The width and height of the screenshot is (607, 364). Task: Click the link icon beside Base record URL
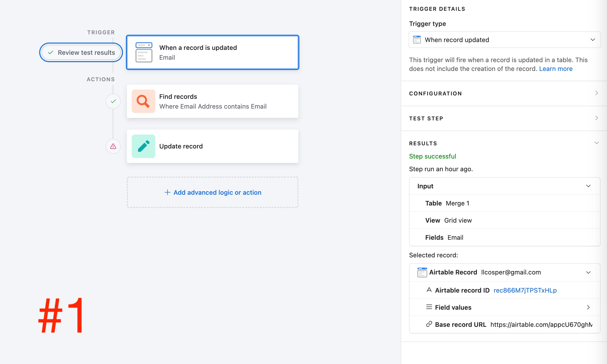click(x=429, y=324)
